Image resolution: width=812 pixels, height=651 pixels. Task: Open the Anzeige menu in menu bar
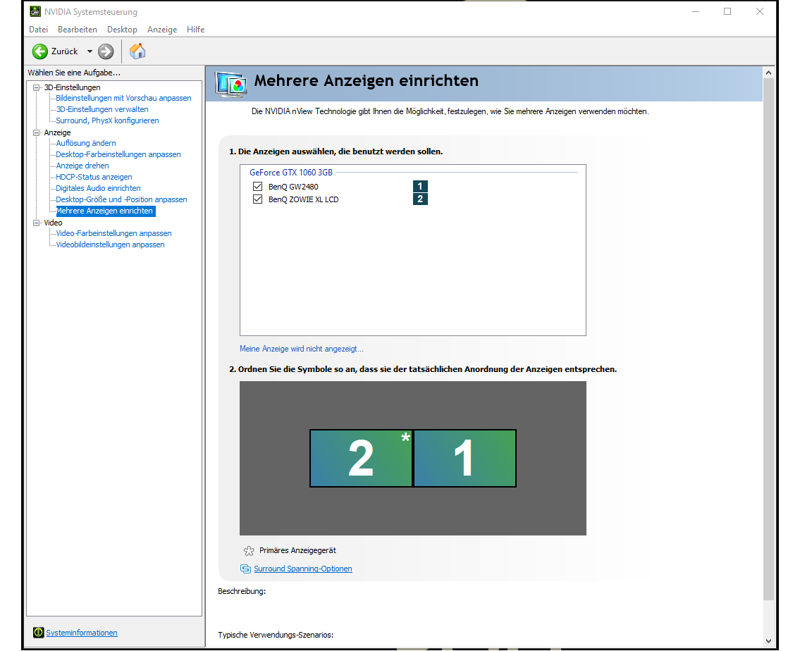click(x=162, y=30)
